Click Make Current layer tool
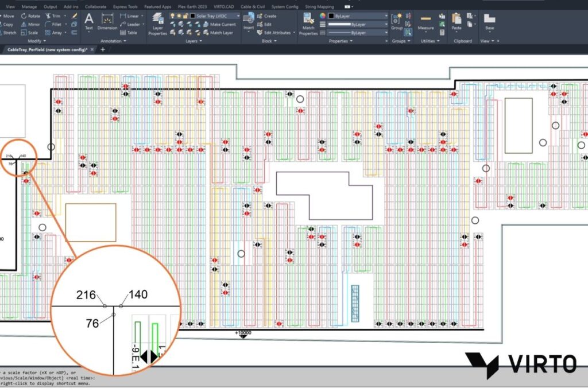The image size is (588, 392). coord(219,24)
